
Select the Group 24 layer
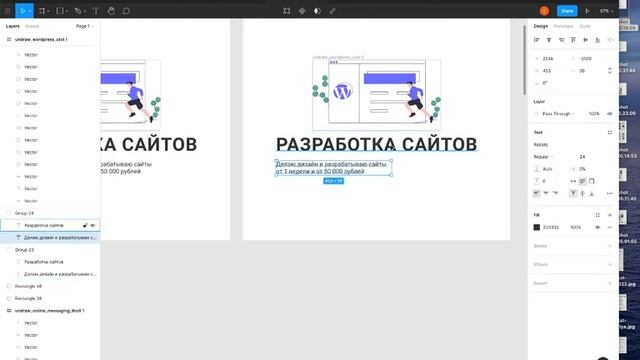(x=50, y=213)
